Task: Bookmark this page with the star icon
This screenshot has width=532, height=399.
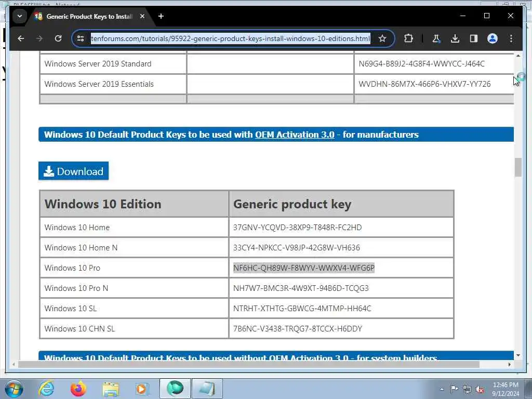Action: 382,38
